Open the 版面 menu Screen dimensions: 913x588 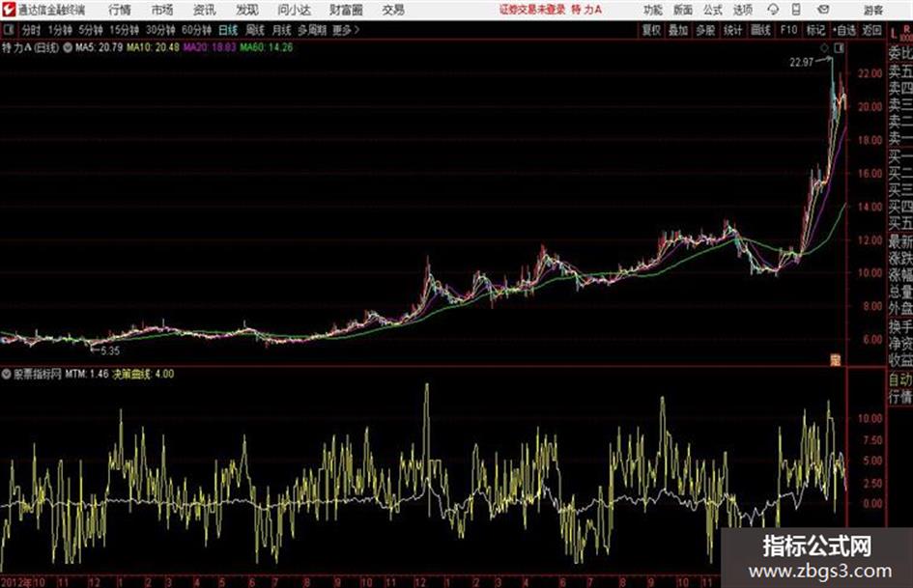(682, 10)
